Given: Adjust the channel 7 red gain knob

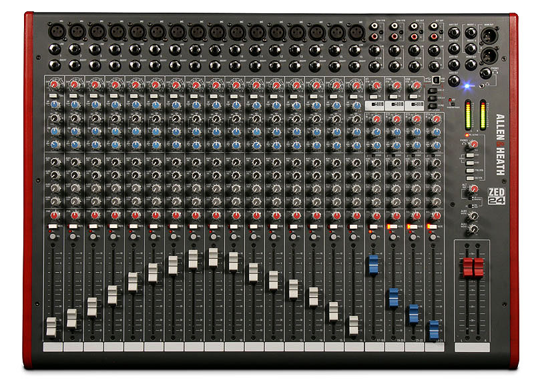Looking at the screenshot, I should coord(176,85).
